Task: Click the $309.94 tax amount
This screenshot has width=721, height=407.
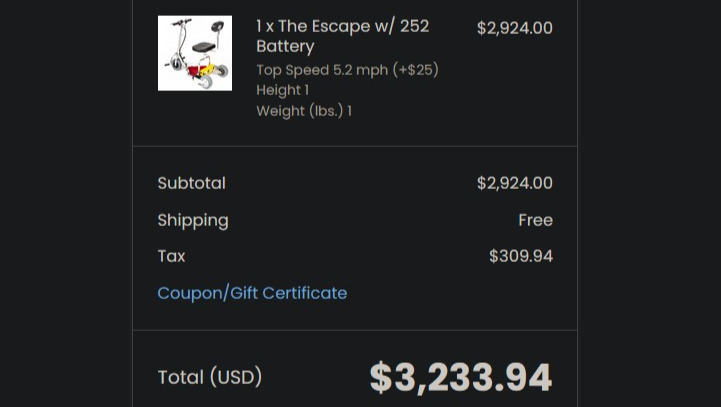Action: (520, 256)
